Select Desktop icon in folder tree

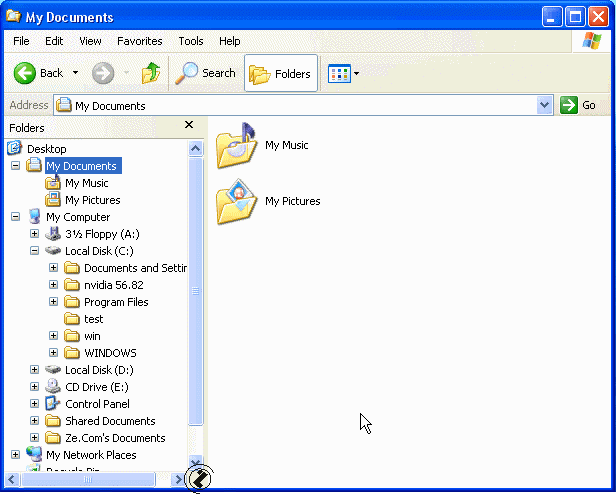point(15,148)
